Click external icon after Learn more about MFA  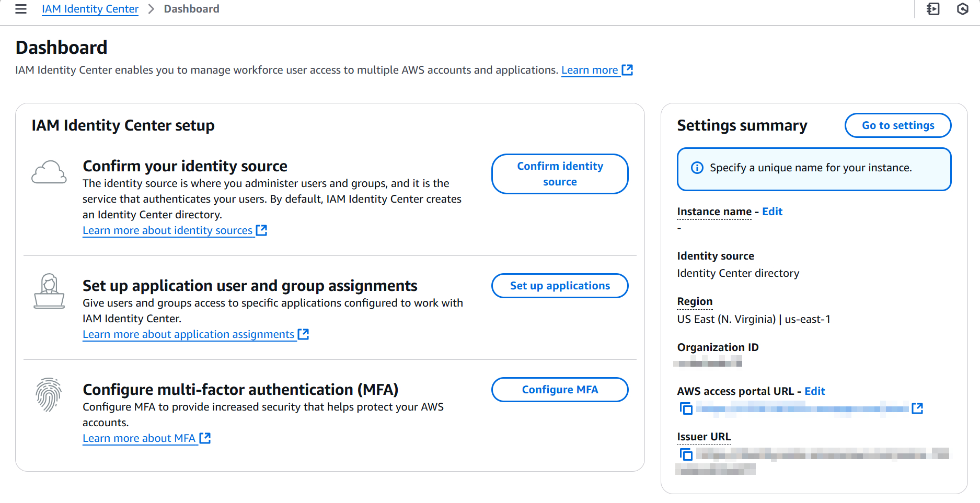click(205, 438)
